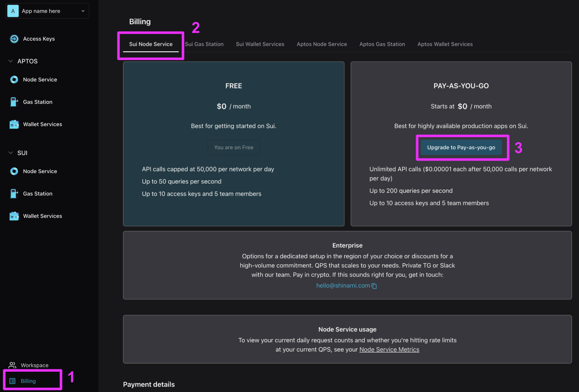The image size is (579, 392).
Task: Click the Aptos Wallet Services icon
Action: tap(14, 124)
